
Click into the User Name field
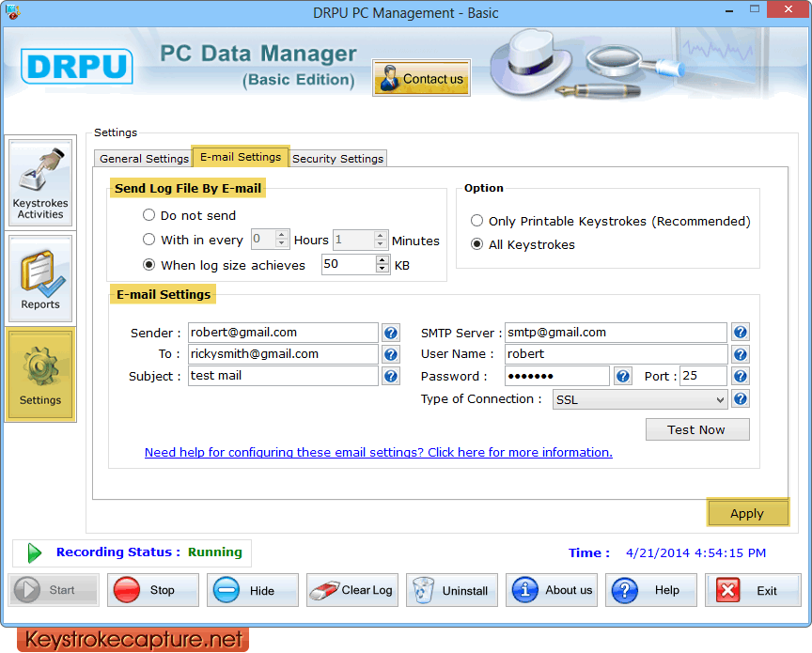(x=616, y=354)
